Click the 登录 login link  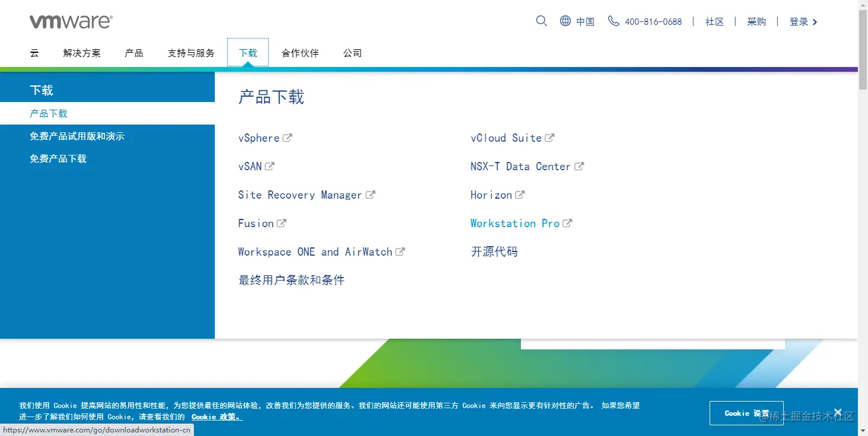(799, 21)
